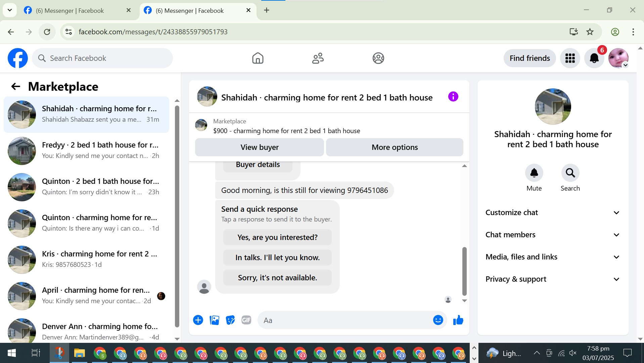This screenshot has width=644, height=363.
Task: Expand the Privacy & support section
Action: (553, 279)
